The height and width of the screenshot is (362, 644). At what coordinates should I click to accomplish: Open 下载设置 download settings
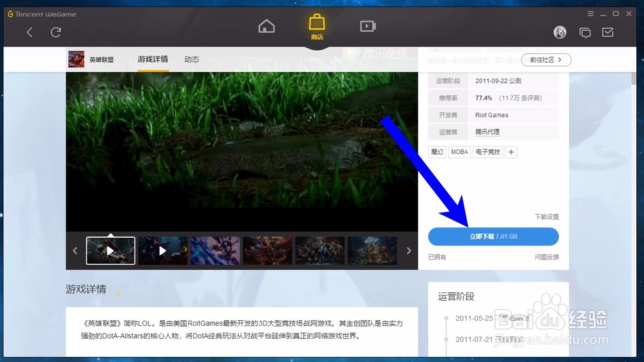coord(547,216)
